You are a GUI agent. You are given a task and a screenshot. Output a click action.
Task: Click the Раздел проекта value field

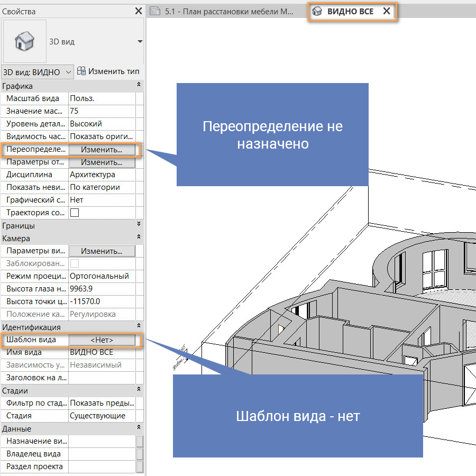[102, 466]
